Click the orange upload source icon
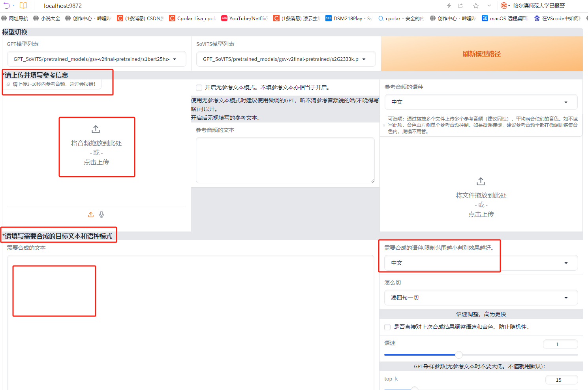Viewport: 588px width, 390px height. [x=91, y=215]
